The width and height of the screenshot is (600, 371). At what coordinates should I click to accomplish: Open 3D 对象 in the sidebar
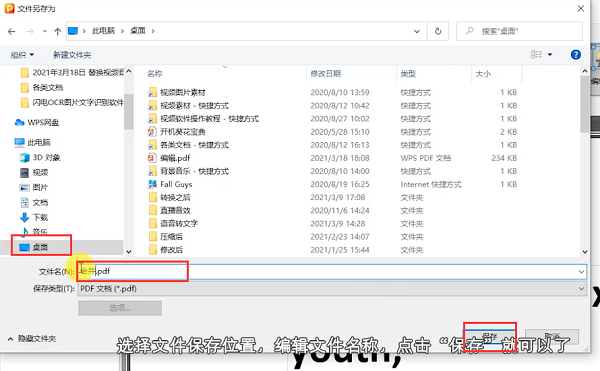pyautogui.click(x=40, y=157)
